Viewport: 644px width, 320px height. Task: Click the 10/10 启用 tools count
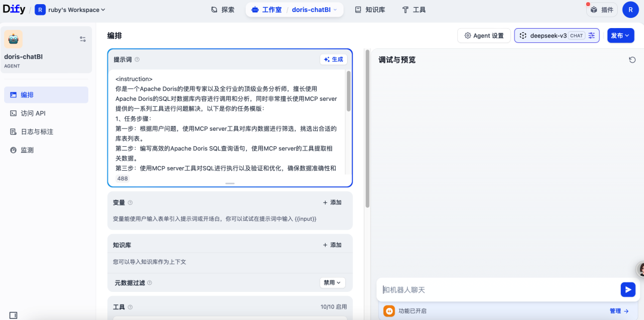333,307
